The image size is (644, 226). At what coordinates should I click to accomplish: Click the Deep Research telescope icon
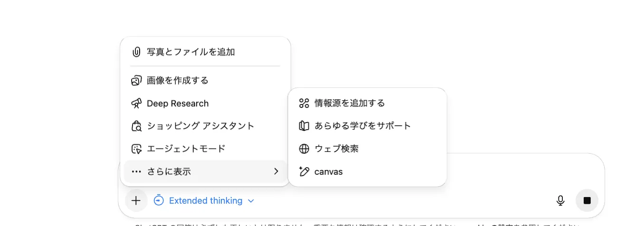point(136,104)
